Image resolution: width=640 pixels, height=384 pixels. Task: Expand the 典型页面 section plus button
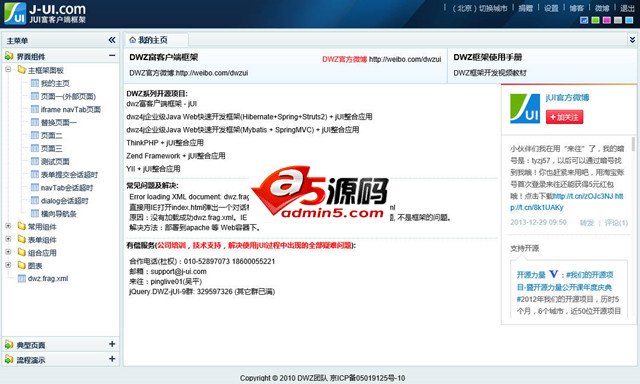point(112,344)
